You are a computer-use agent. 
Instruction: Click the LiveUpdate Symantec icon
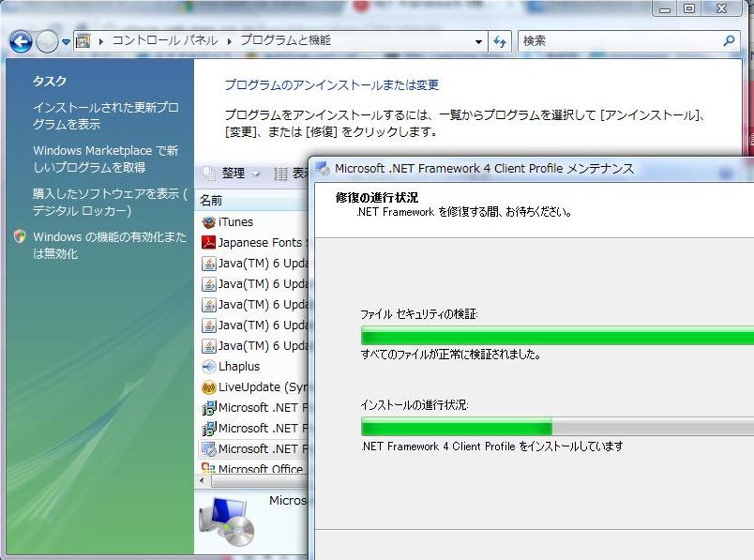tap(208, 387)
